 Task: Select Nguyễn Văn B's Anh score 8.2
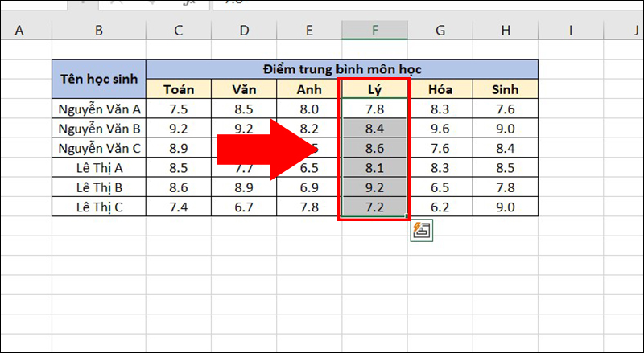click(x=309, y=128)
